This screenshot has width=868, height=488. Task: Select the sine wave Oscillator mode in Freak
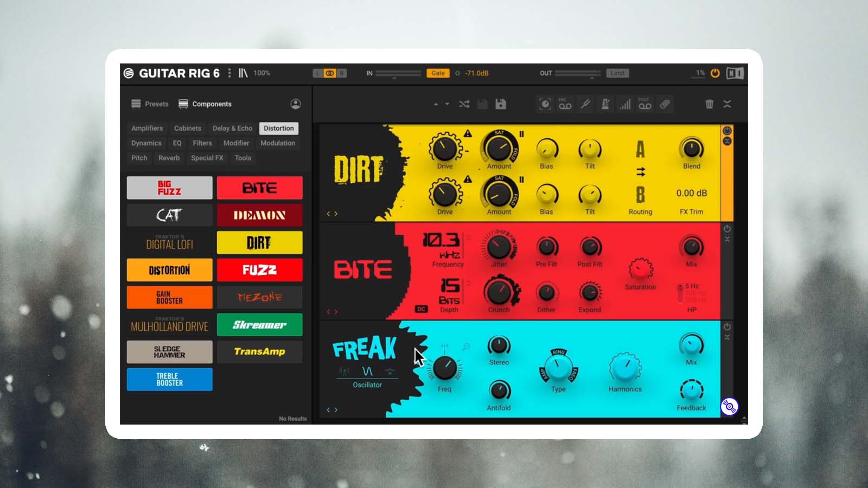click(367, 371)
